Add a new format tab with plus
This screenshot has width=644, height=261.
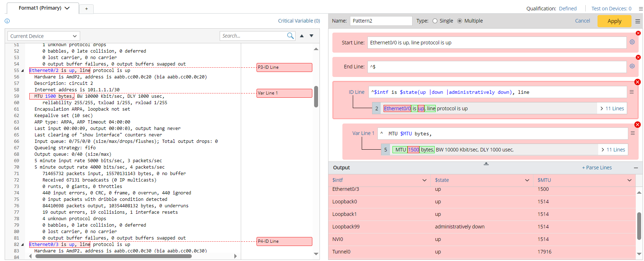(86, 9)
